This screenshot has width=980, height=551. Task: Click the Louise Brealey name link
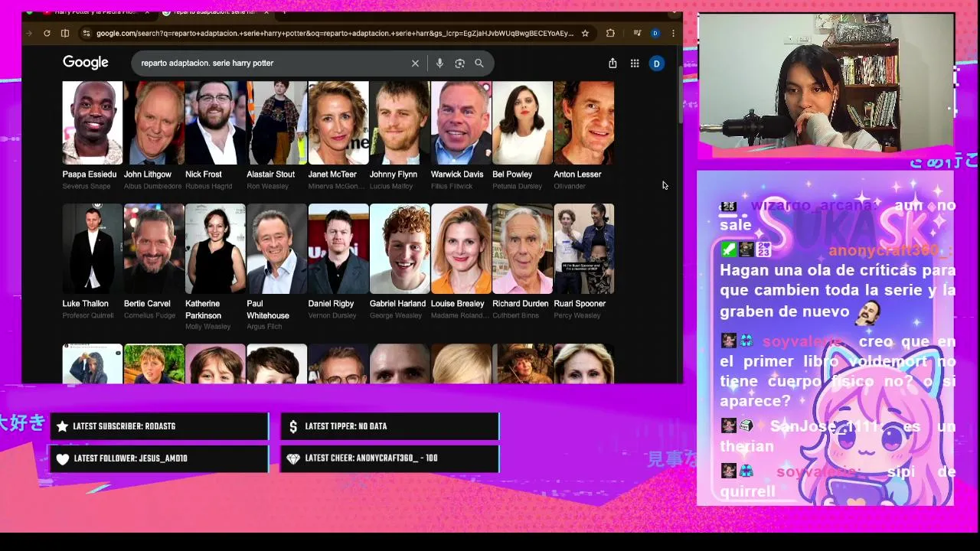tap(457, 304)
